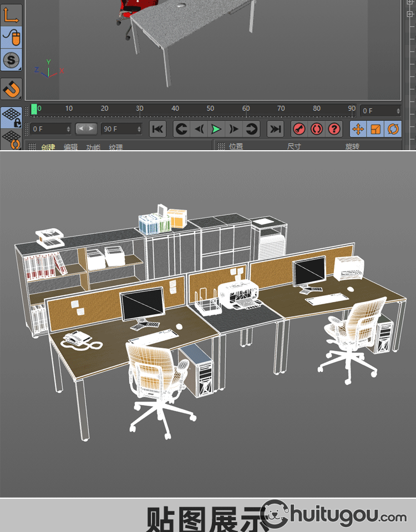Click the small plus box icon at viewport edge
The image size is (416, 532).
point(409,14)
